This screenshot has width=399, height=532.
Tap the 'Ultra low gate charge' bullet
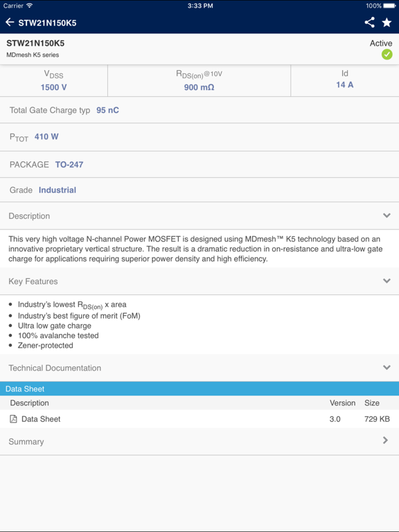(55, 326)
